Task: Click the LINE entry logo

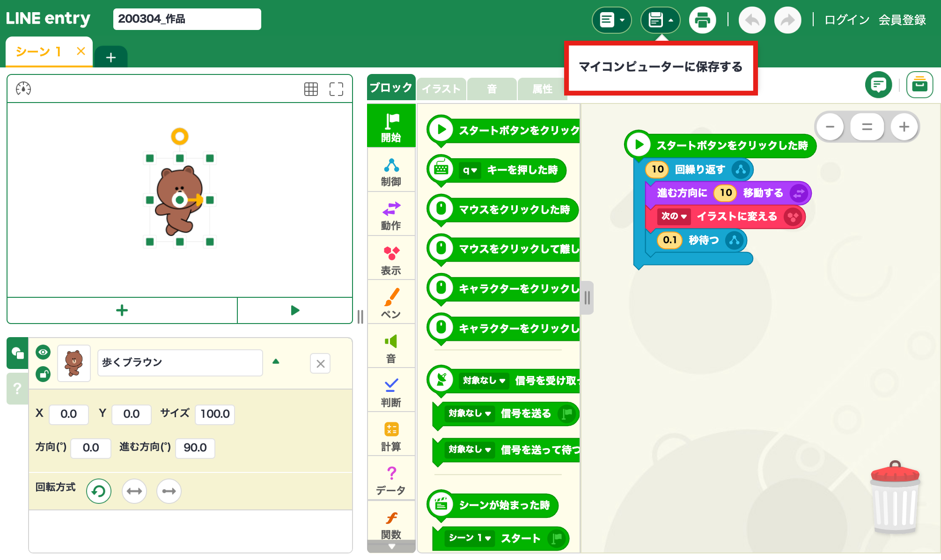Action: [x=48, y=19]
